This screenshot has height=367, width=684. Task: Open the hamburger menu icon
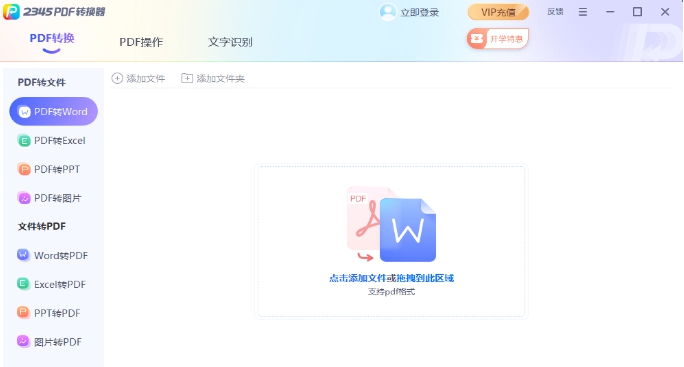pos(583,12)
